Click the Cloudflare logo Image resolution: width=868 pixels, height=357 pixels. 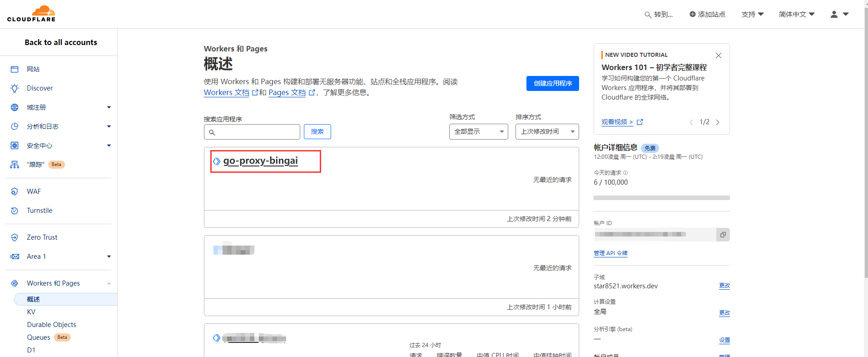[31, 14]
